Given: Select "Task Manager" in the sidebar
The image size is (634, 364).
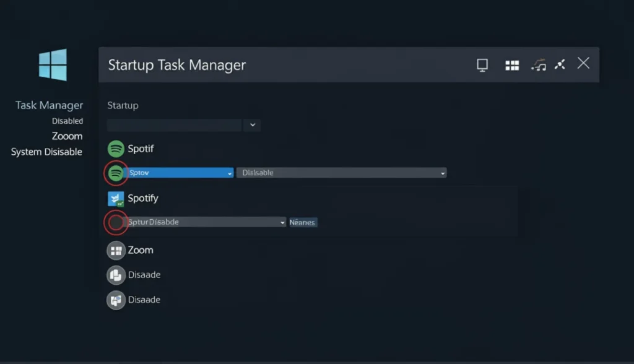Looking at the screenshot, I should (x=49, y=105).
